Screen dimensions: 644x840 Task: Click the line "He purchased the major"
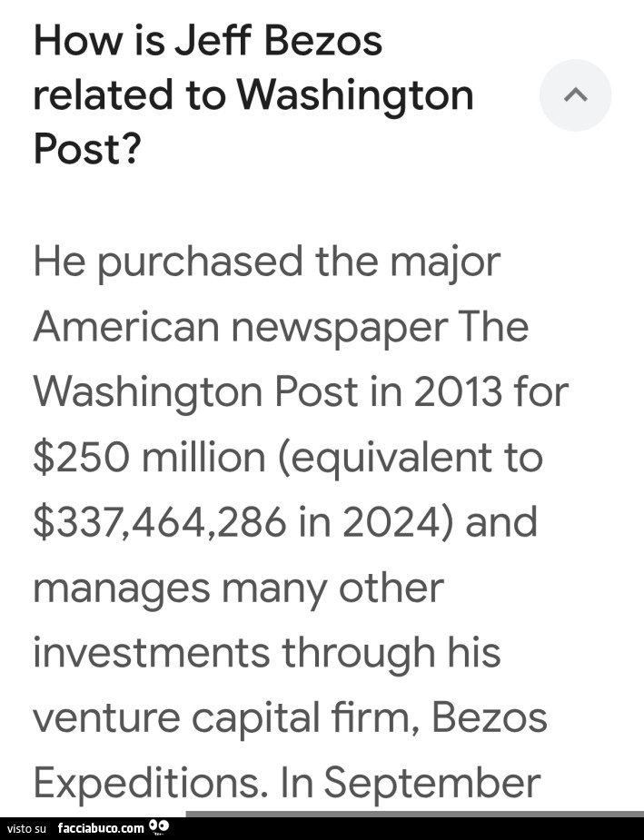point(266,262)
